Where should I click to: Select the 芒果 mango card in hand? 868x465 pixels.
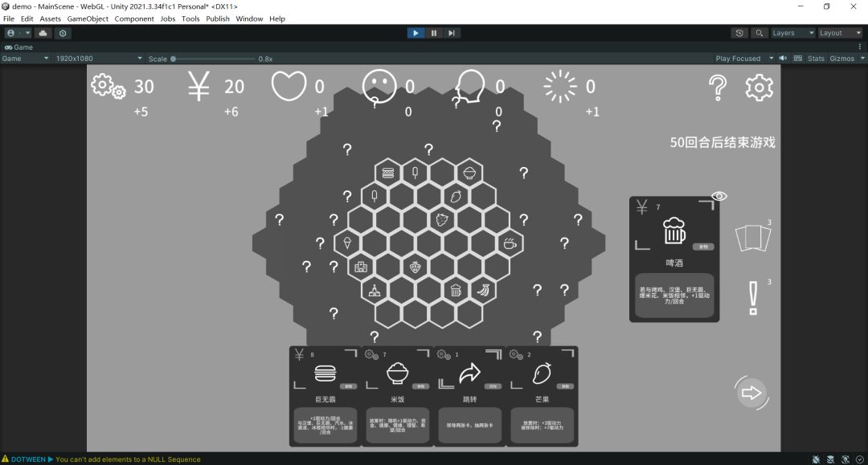[542, 396]
